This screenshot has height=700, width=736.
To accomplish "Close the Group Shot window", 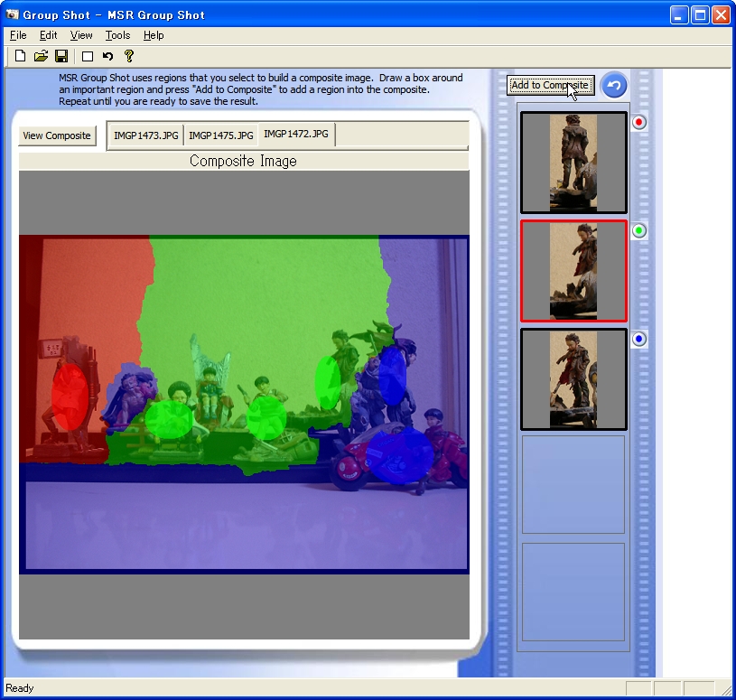I will tap(721, 15).
